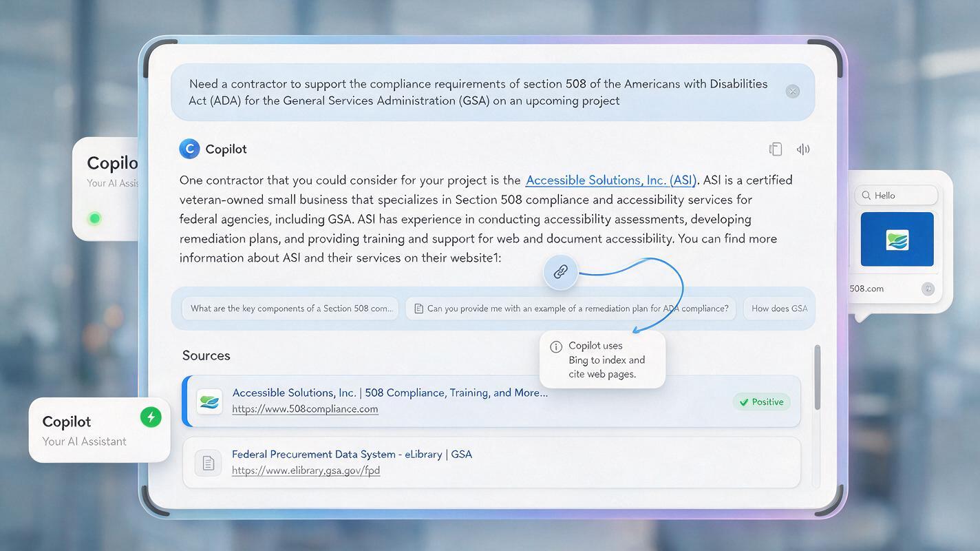Click the green lightning bolt icon on Copilot card
Screen dimensions: 980x551
151,417
